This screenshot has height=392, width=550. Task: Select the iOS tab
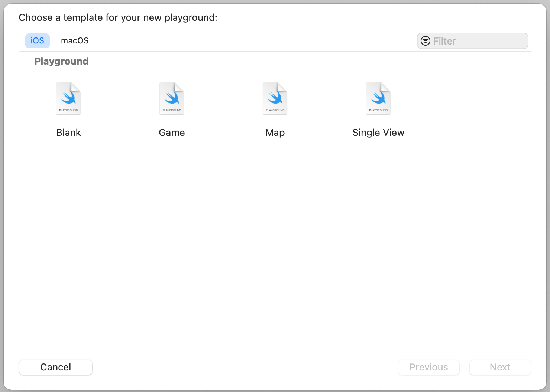click(37, 40)
